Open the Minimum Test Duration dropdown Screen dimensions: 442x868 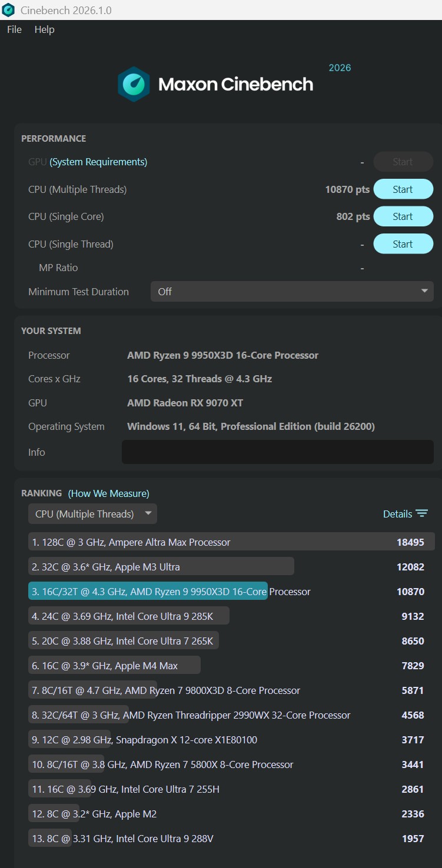click(x=292, y=292)
